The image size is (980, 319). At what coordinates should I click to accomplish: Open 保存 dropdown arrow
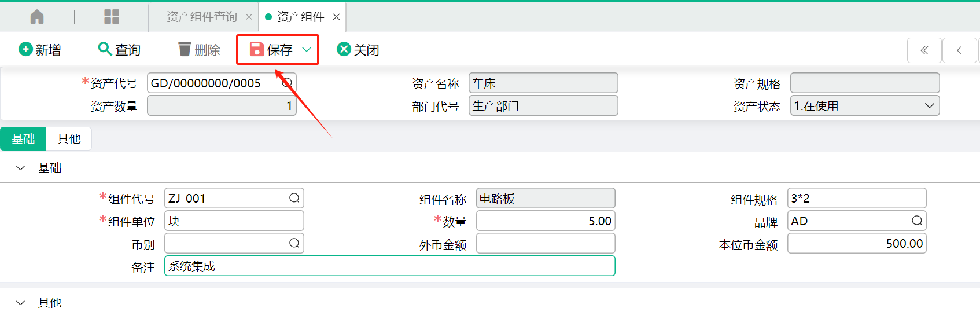307,49
